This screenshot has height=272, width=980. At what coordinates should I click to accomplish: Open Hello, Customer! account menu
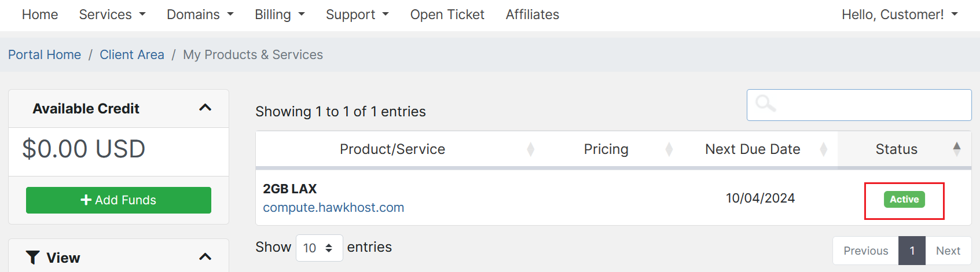tap(900, 14)
